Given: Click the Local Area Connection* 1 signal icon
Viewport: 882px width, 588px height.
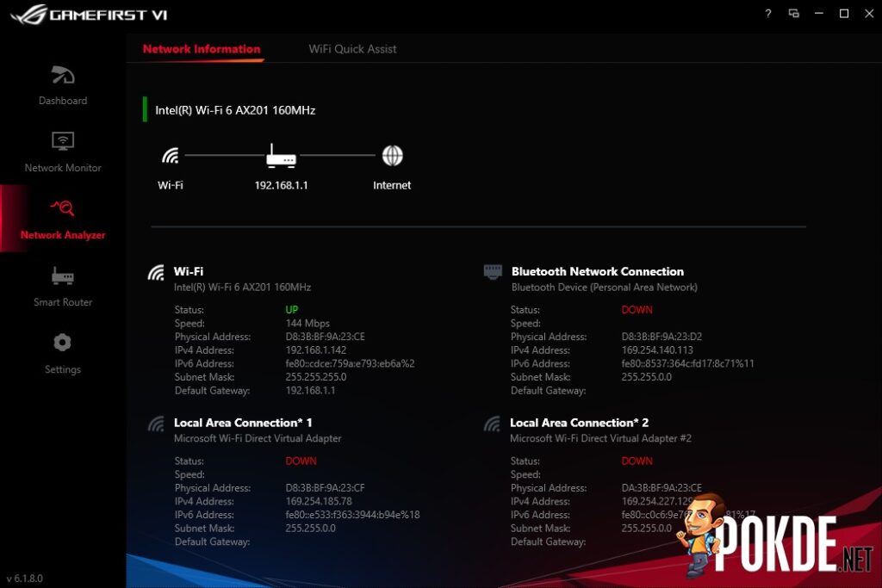Looking at the screenshot, I should pos(156,424).
